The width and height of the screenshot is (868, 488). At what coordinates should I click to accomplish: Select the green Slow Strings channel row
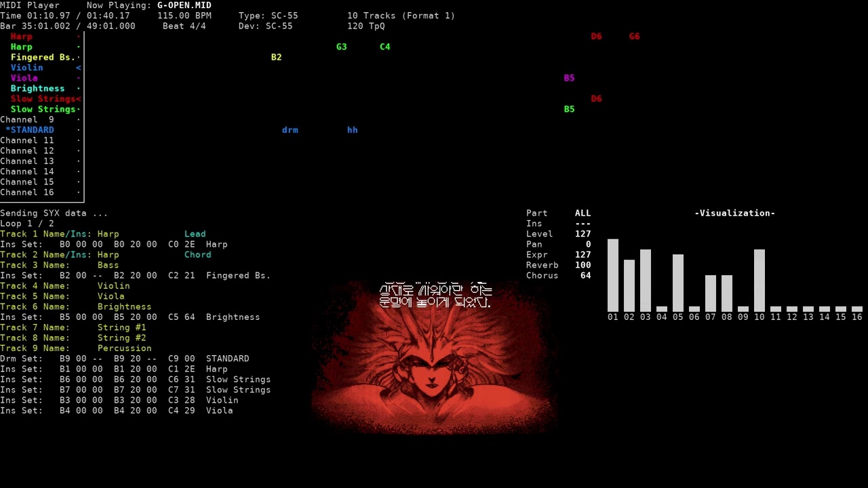coord(41,109)
